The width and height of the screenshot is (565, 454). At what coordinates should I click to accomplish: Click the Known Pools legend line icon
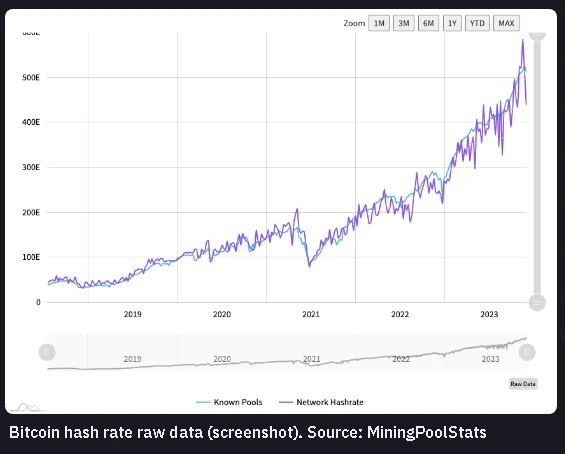[203, 402]
